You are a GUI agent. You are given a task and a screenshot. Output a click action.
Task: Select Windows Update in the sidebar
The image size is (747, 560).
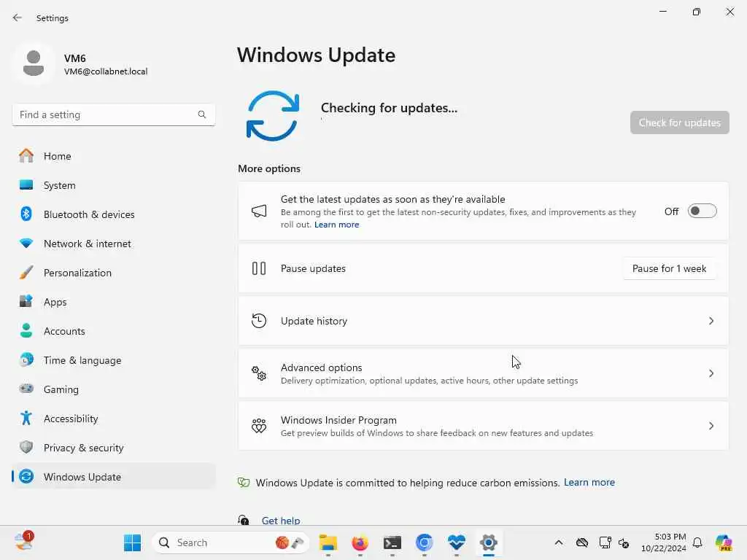113,476
